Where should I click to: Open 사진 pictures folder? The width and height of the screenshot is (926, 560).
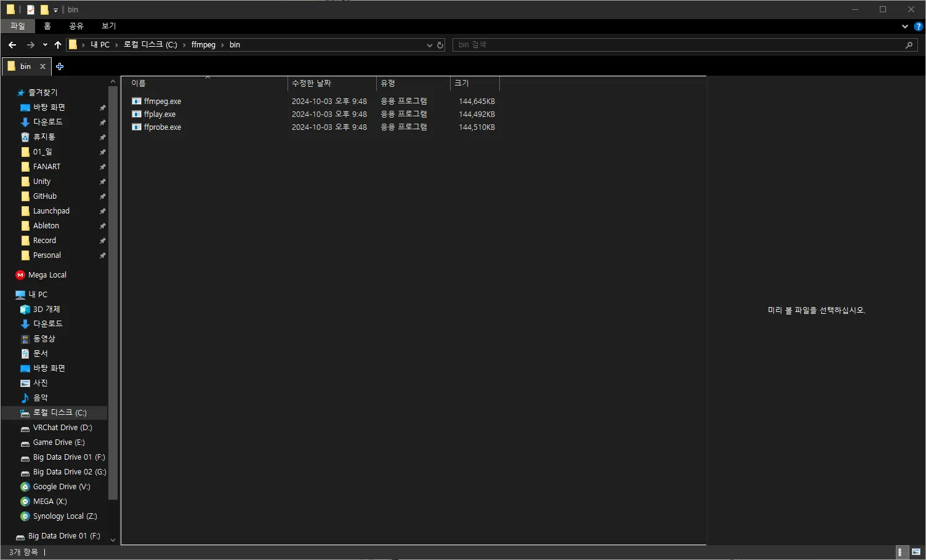[40, 383]
